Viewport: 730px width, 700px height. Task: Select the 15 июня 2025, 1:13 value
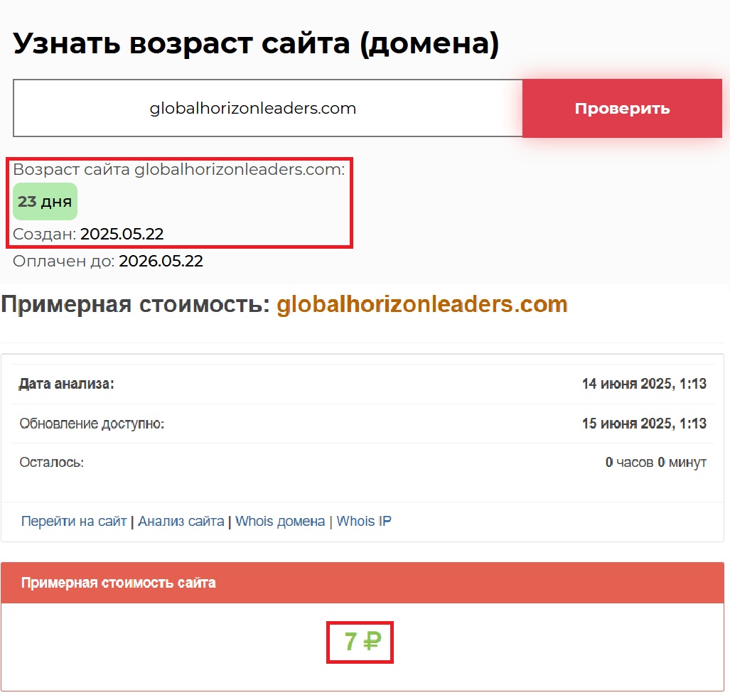coord(643,424)
